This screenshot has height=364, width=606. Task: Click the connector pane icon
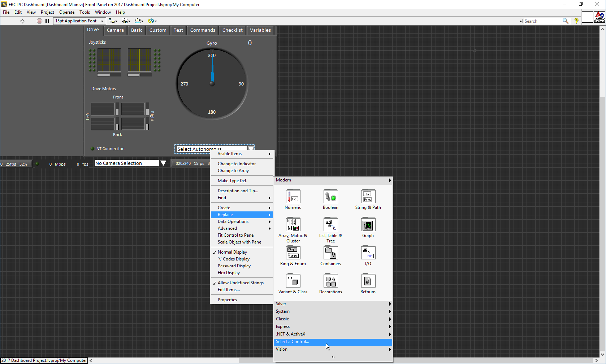(x=588, y=17)
